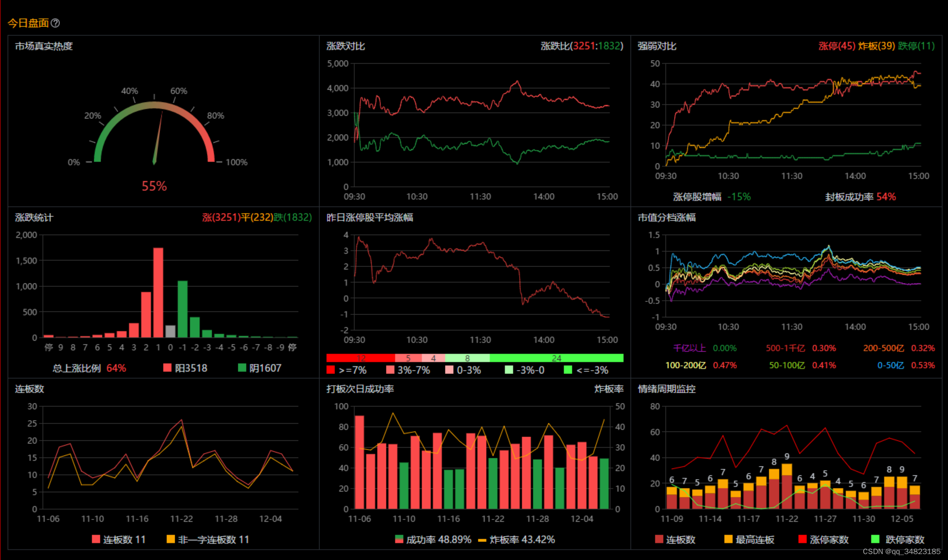This screenshot has width=948, height=560.
Task: Click the green segment labeled 24 in distribution bar
Action: pyautogui.click(x=557, y=358)
